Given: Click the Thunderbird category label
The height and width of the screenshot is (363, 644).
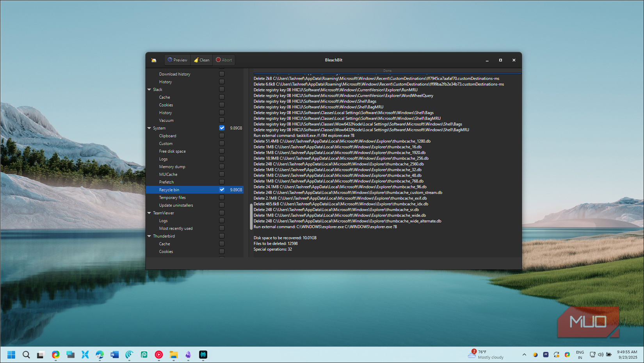Looking at the screenshot, I should click(164, 236).
